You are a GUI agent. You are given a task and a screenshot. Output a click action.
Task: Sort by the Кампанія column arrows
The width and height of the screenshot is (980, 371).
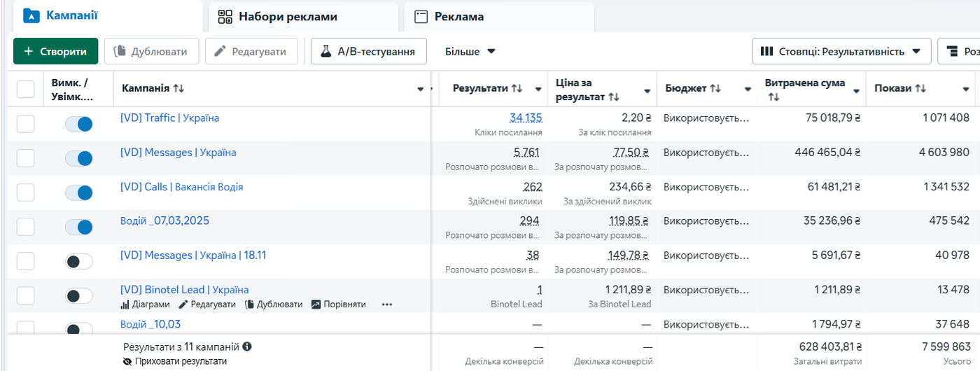pyautogui.click(x=178, y=89)
